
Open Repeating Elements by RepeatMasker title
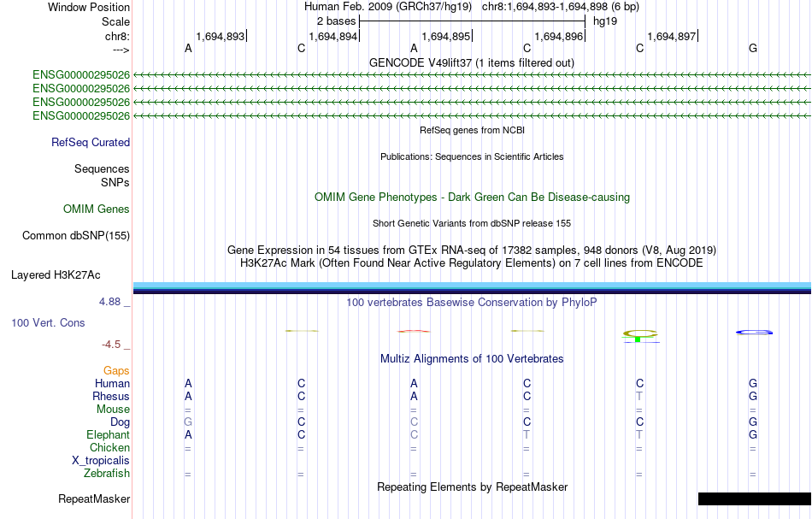point(472,487)
